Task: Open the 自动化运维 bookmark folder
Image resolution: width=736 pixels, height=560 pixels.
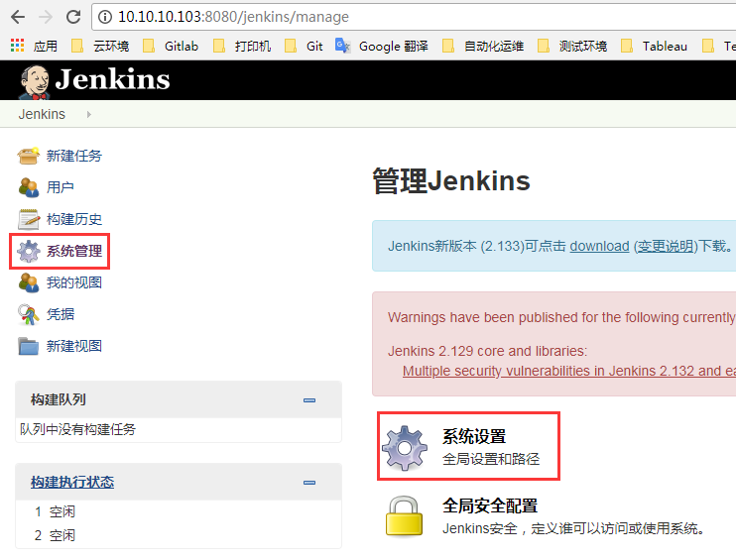Action: 483,46
